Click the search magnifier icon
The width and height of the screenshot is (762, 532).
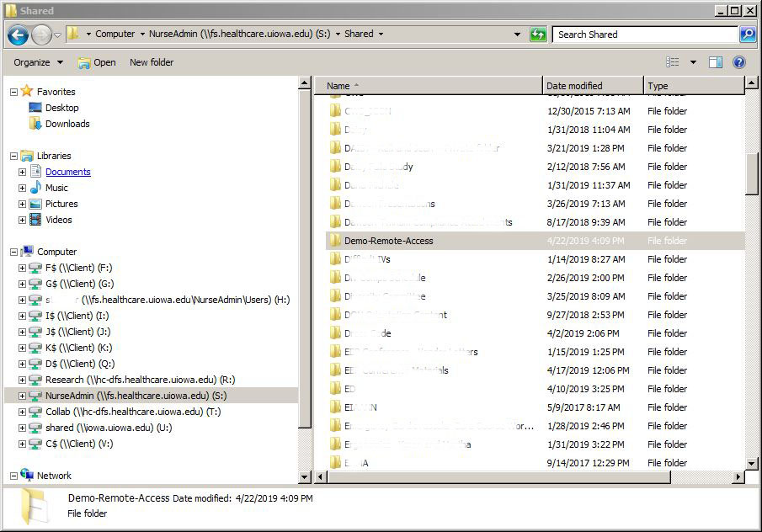click(x=747, y=35)
